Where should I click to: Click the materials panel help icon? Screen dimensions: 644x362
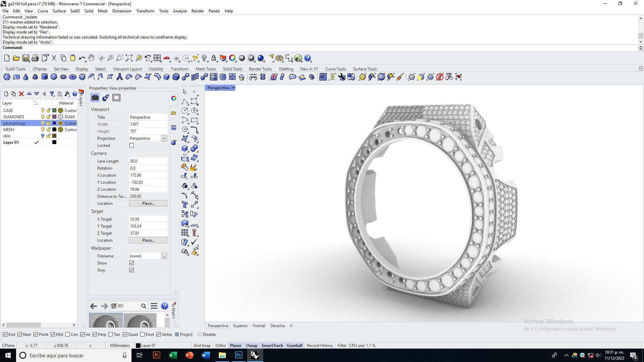click(x=164, y=306)
